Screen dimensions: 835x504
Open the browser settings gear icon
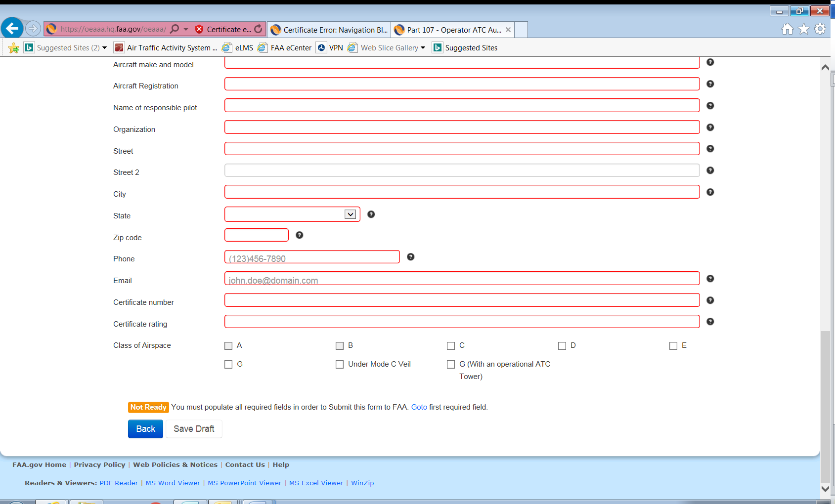click(x=820, y=29)
